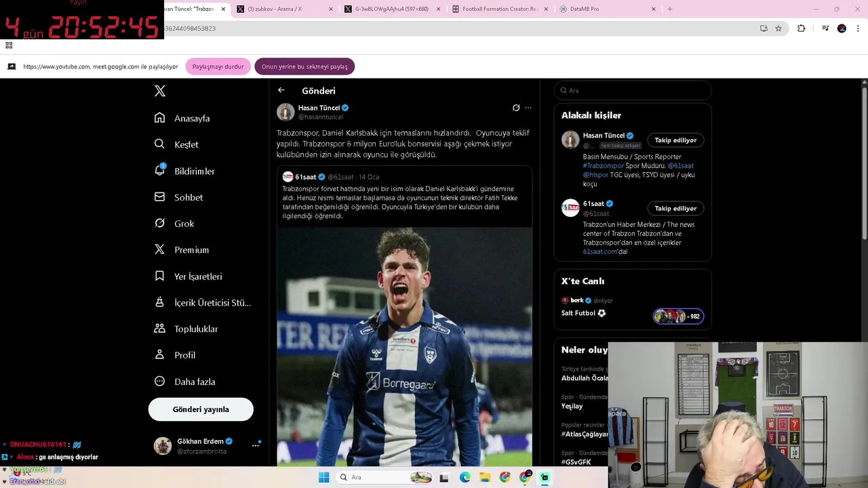Open 61saat.com link
Image resolution: width=868 pixels, height=488 pixels.
tap(600, 251)
